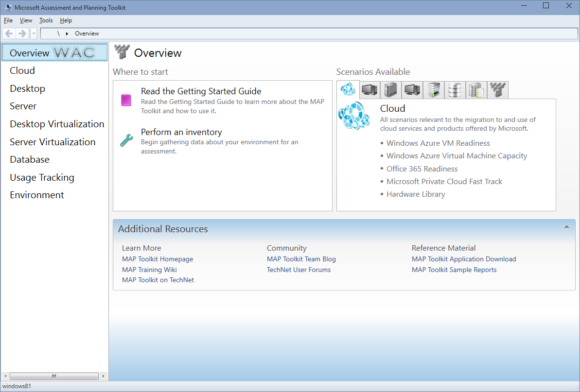
Task: Maximize the application window
Action: click(545, 5)
